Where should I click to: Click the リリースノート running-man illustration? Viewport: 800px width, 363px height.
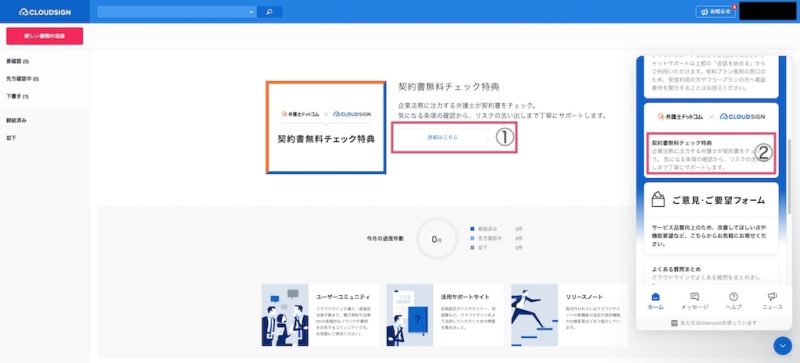click(x=535, y=315)
